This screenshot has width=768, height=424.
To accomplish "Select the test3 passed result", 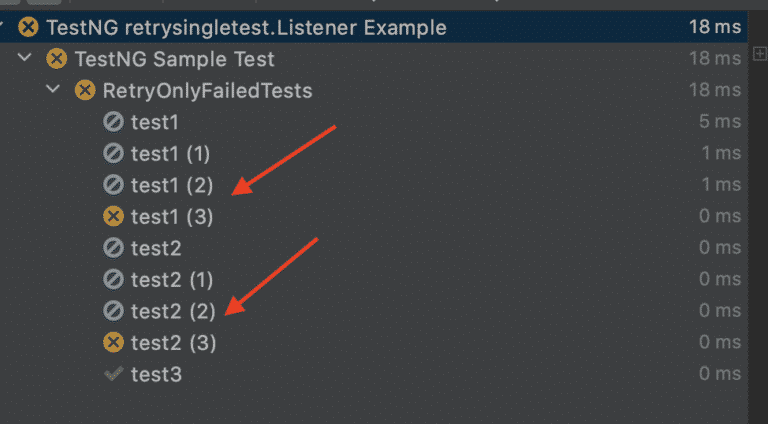I will pyautogui.click(x=373, y=374).
